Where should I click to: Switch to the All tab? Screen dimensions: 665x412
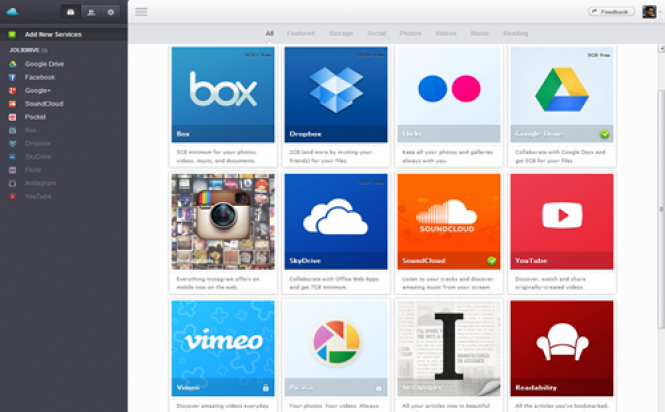point(270,33)
